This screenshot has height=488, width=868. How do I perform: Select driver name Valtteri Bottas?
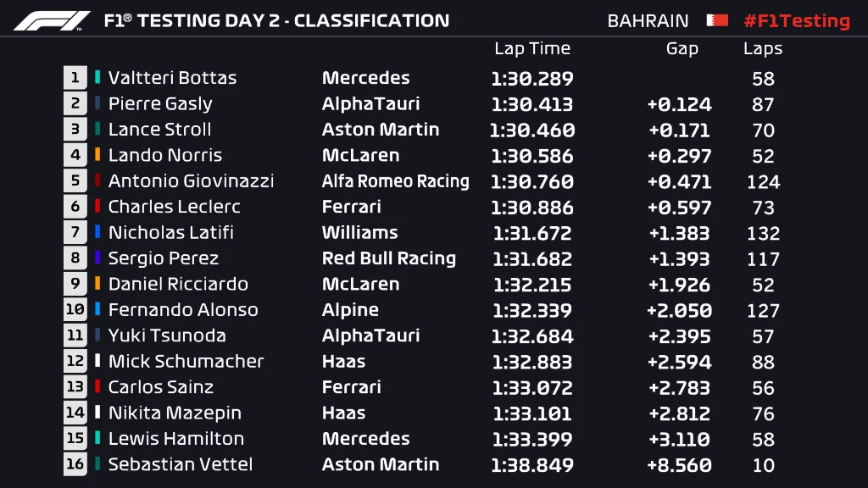(172, 78)
